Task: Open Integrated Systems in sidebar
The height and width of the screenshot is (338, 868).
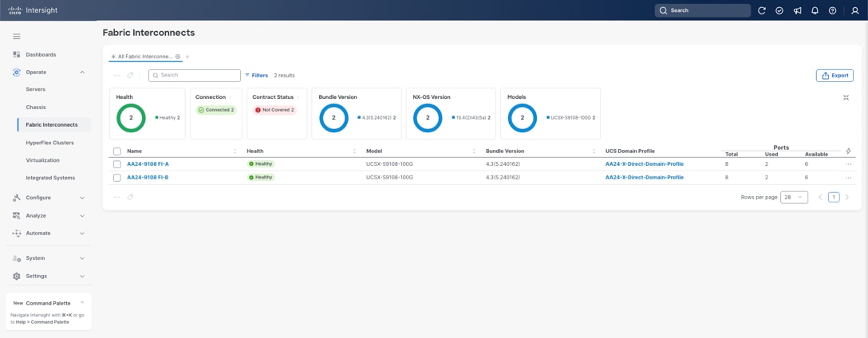Action: pos(50,178)
